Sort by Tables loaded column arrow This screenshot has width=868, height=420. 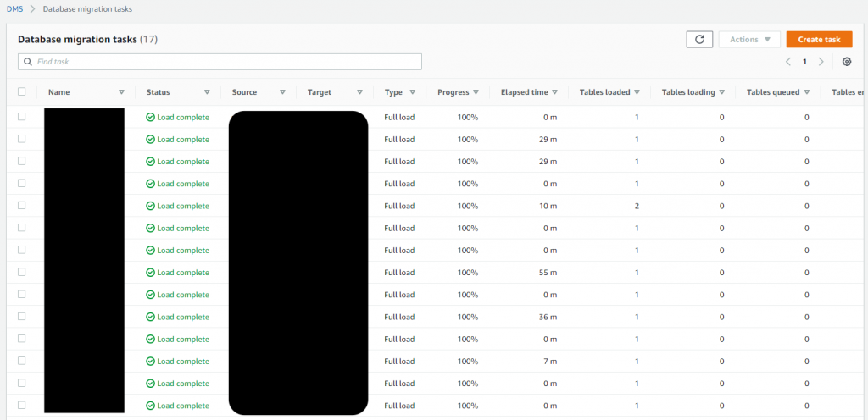point(637,92)
